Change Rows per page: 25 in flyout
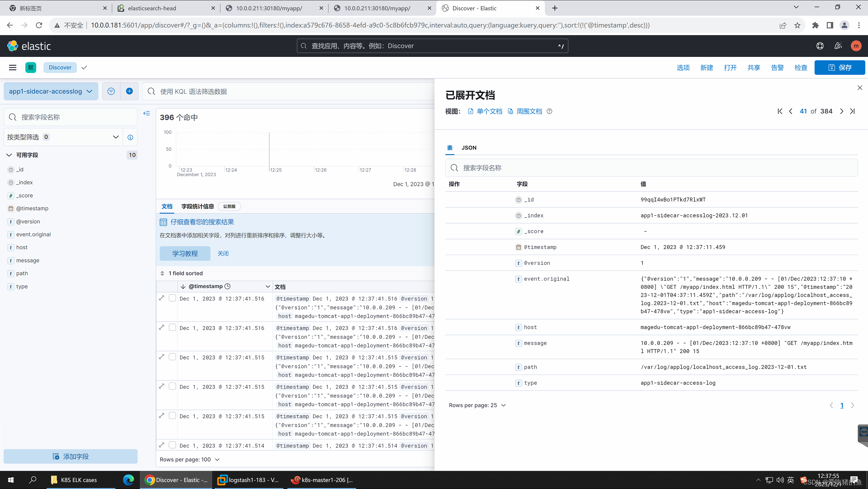868x489 pixels. click(477, 405)
